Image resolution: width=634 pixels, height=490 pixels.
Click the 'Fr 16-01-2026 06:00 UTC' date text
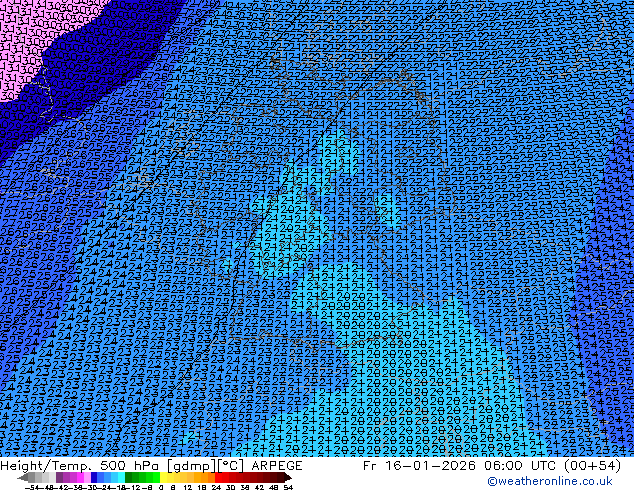click(x=461, y=466)
